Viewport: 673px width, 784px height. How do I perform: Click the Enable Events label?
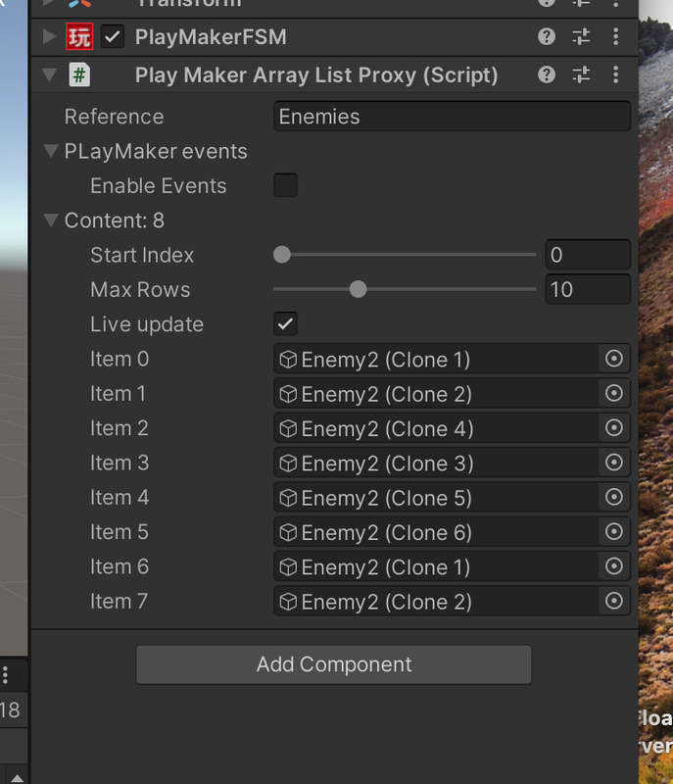click(x=159, y=186)
